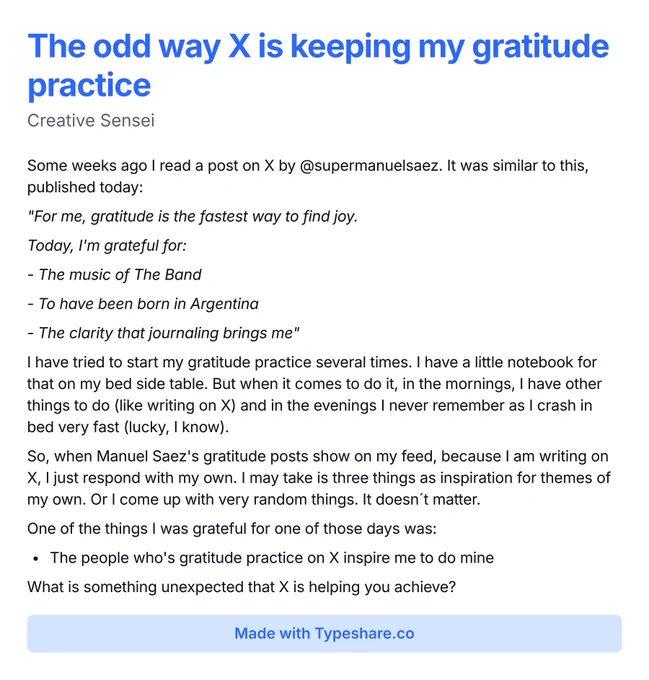Click the quote line about gratitude and joy

click(192, 216)
